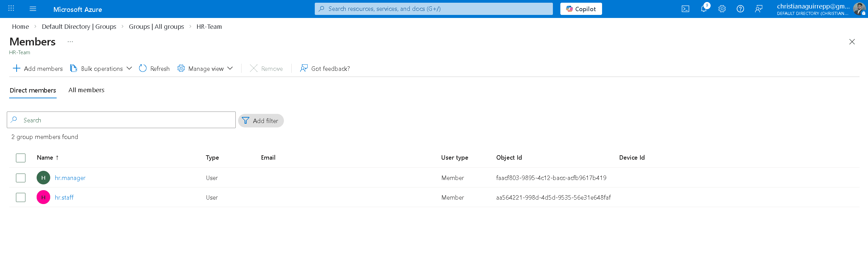868x262 pixels.
Task: Open the Azure portal hamburger menu
Action: coord(33,9)
